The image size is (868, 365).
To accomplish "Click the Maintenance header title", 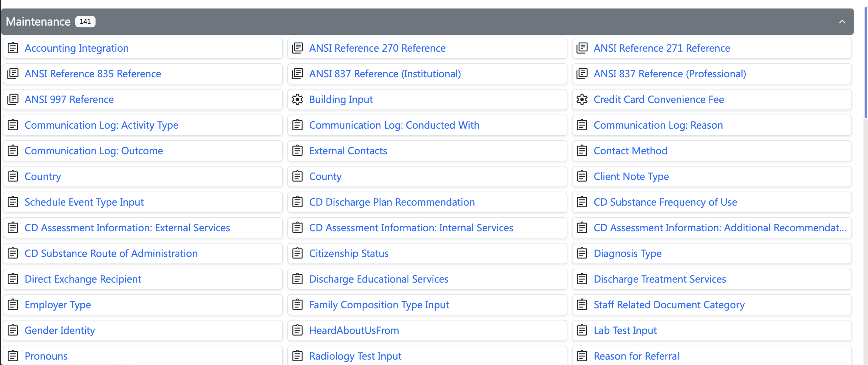I will coord(38,21).
